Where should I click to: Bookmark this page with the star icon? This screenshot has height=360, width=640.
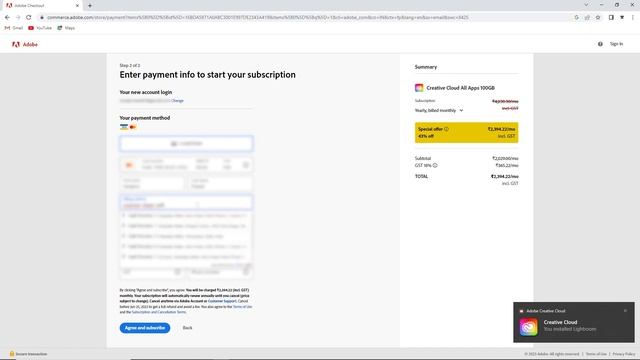598,18
